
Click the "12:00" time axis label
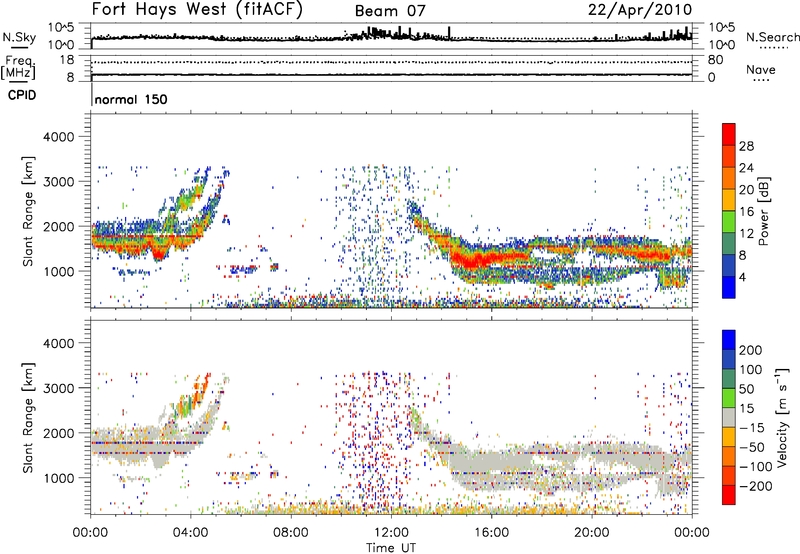coord(391,533)
